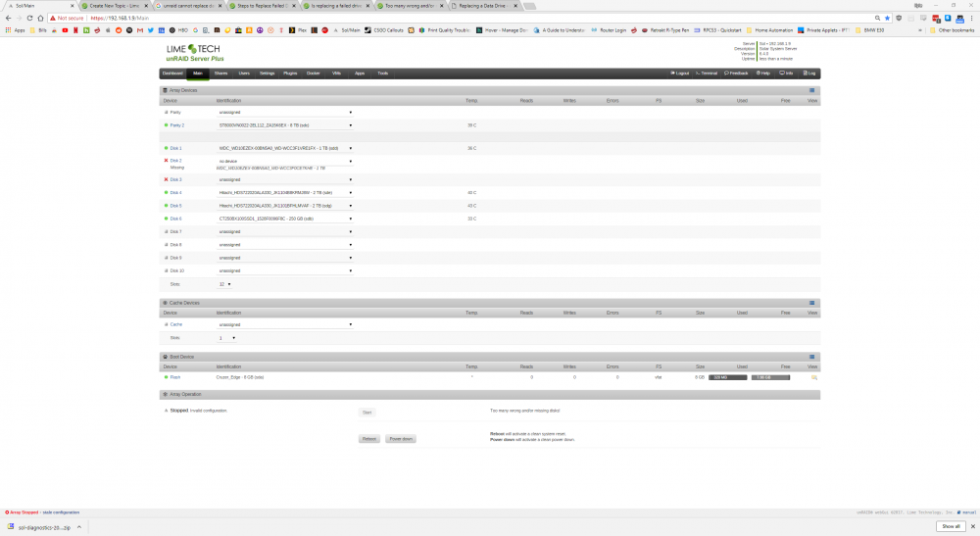Open the Disk 4 Hitachi dropdown
The image size is (980, 536).
tap(285, 193)
